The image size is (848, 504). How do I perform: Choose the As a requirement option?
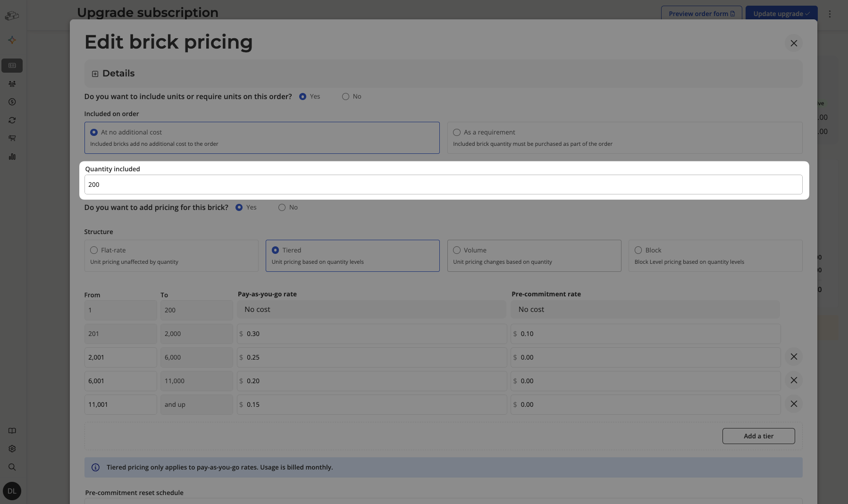(625, 138)
